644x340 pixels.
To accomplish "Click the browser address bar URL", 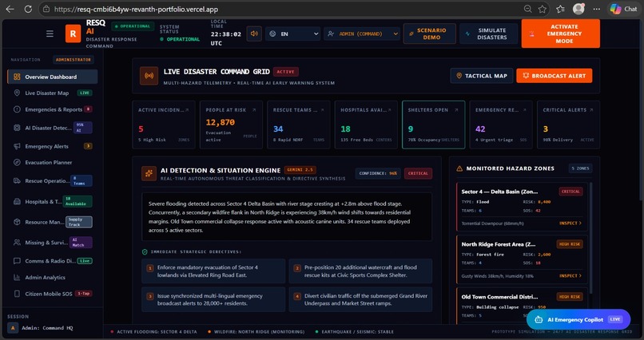I will [136, 9].
